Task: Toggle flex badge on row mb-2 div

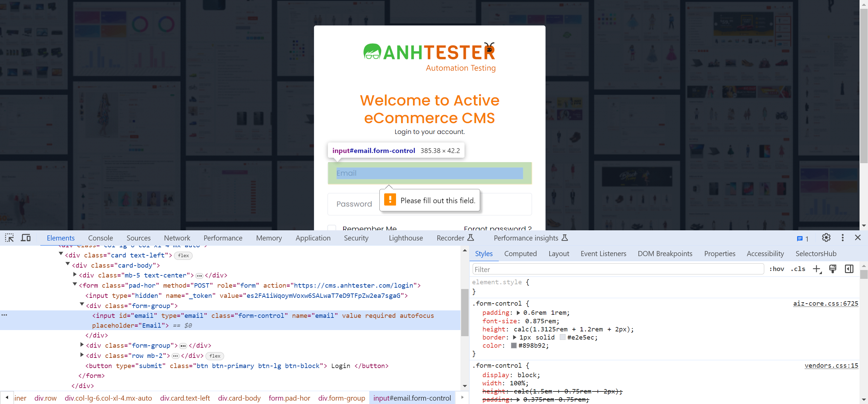Action: click(x=215, y=356)
